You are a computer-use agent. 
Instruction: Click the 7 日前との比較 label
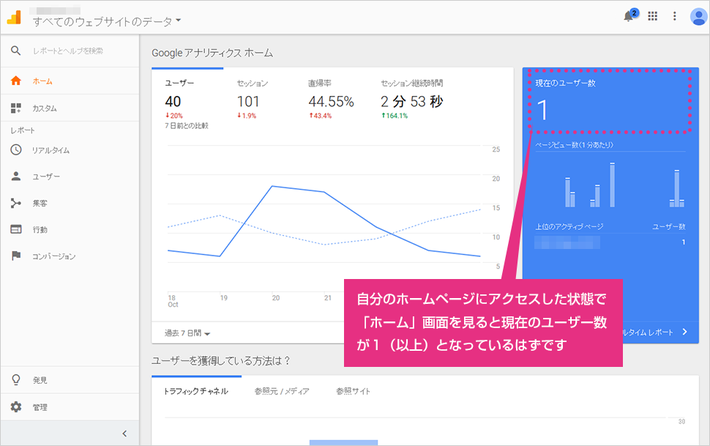click(186, 125)
